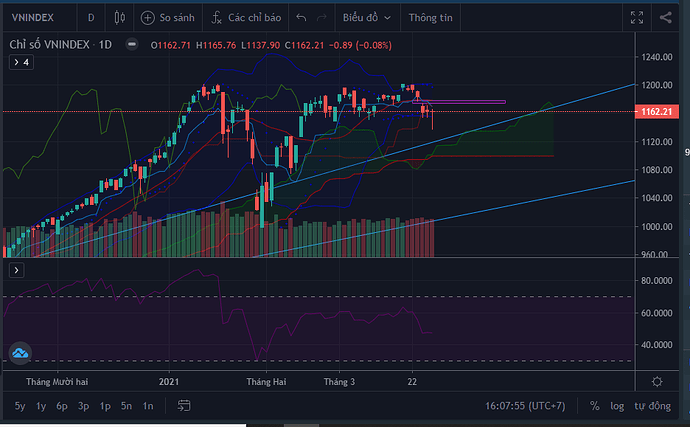The height and width of the screenshot is (427, 690).
Task: Click the -0.89 (-0.08%) change value
Action: click(x=360, y=45)
